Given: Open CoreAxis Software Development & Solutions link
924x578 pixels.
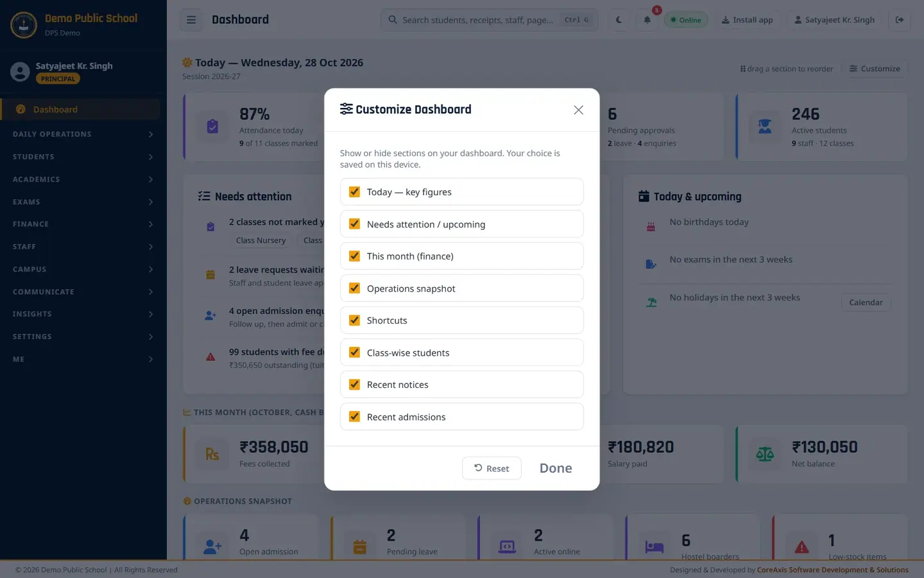Looking at the screenshot, I should click(832, 570).
